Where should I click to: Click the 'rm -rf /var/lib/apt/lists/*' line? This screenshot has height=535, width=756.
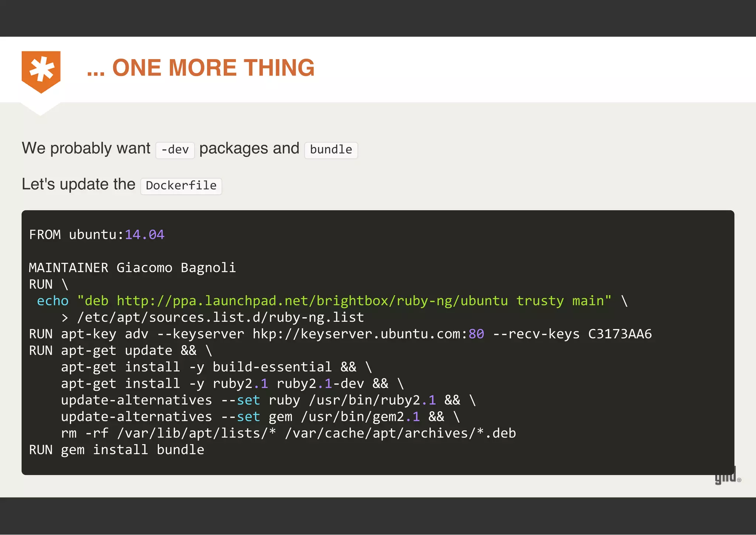(x=288, y=433)
